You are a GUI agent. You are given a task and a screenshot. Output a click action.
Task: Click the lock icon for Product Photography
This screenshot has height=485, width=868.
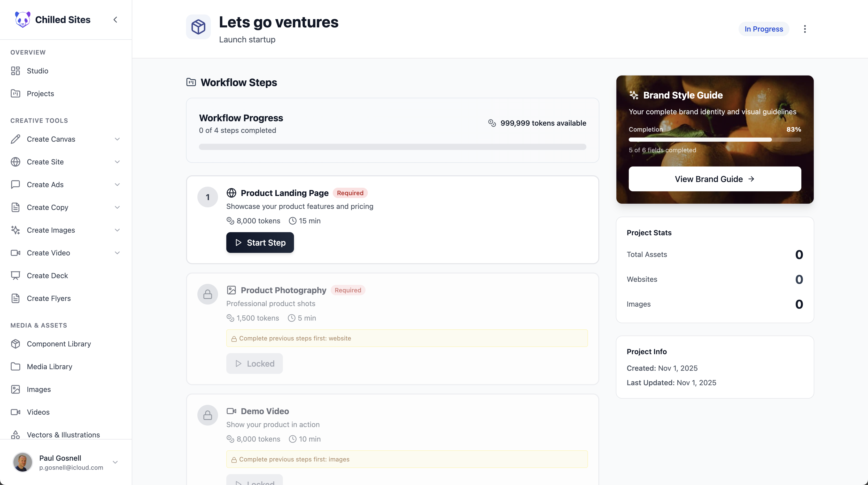click(207, 294)
